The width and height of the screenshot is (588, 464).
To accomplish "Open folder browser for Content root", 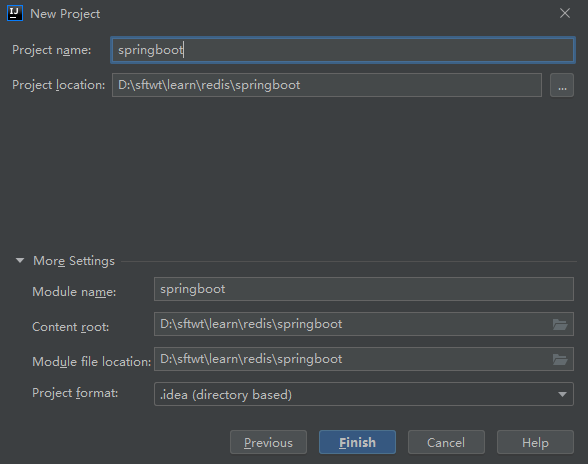I will 560,324.
